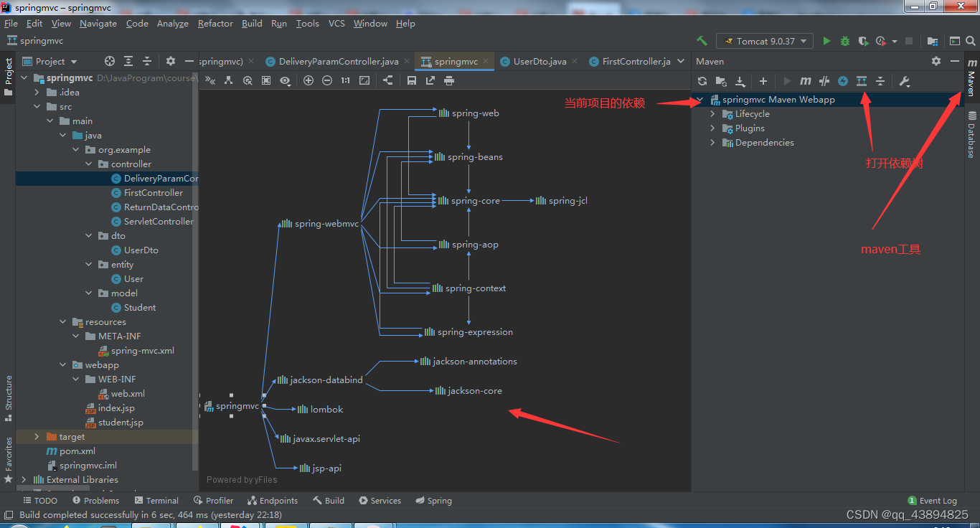Click Select Opened File target icon in Project panel
This screenshot has height=528, width=980.
click(110, 61)
